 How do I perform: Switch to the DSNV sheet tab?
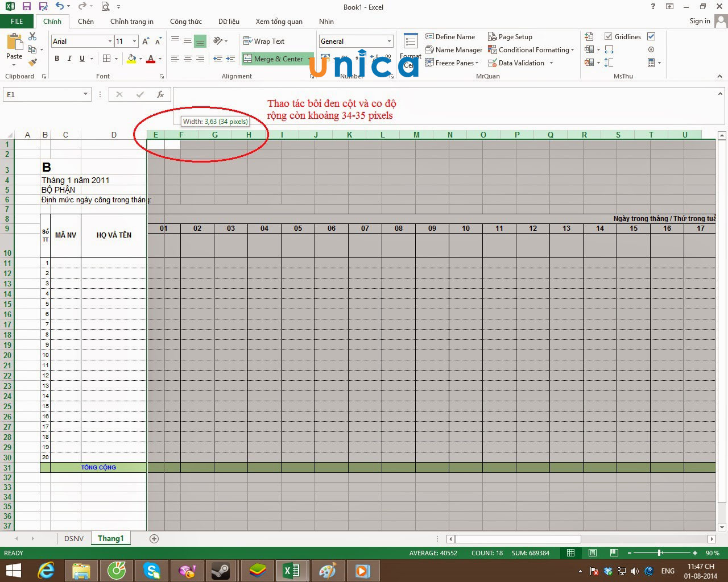(74, 539)
